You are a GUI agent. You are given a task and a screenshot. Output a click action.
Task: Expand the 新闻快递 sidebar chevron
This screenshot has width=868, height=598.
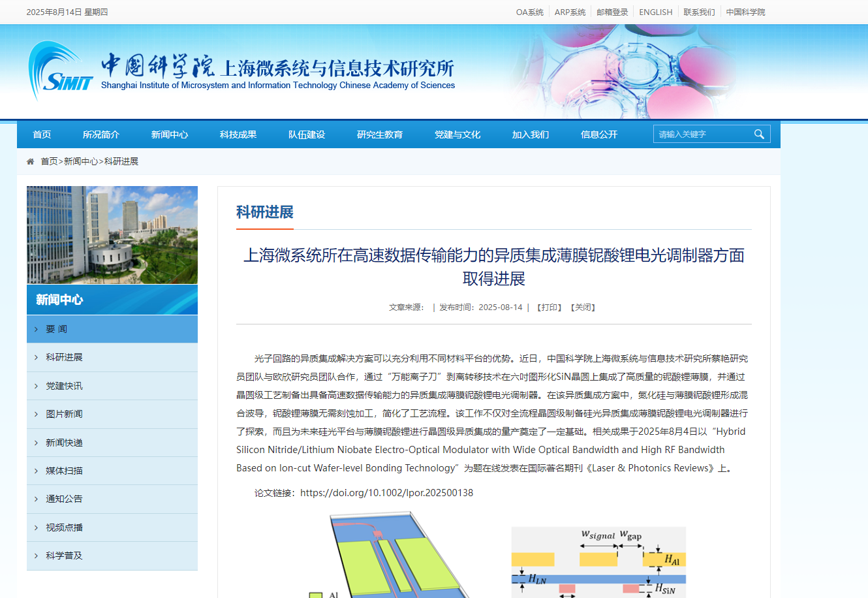point(36,443)
